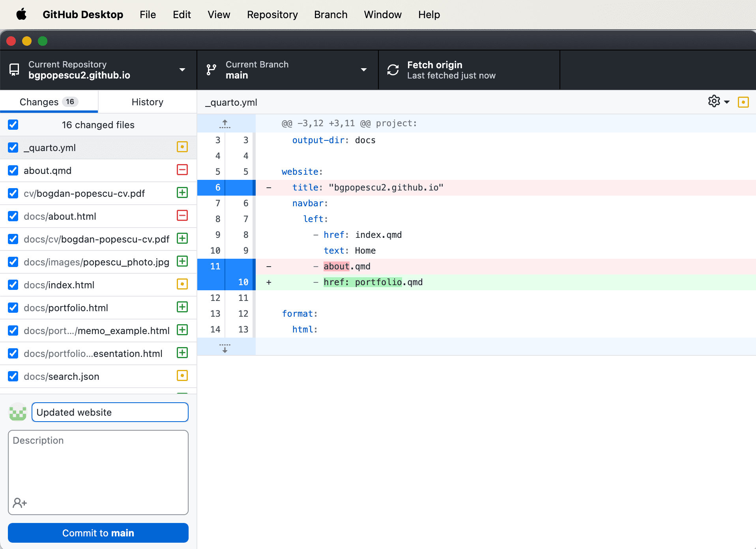Click the modified status icon next to _quarto.yml
This screenshot has width=756, height=549.
click(182, 147)
